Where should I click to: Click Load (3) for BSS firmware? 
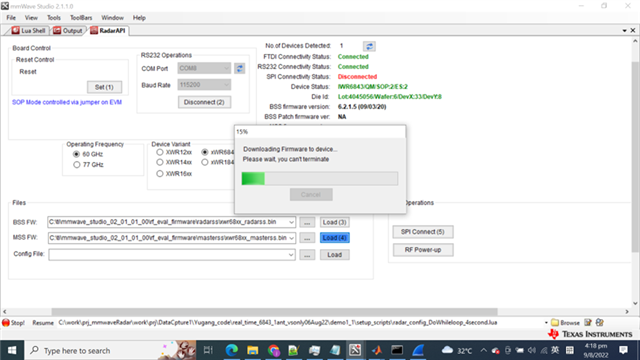click(x=334, y=222)
